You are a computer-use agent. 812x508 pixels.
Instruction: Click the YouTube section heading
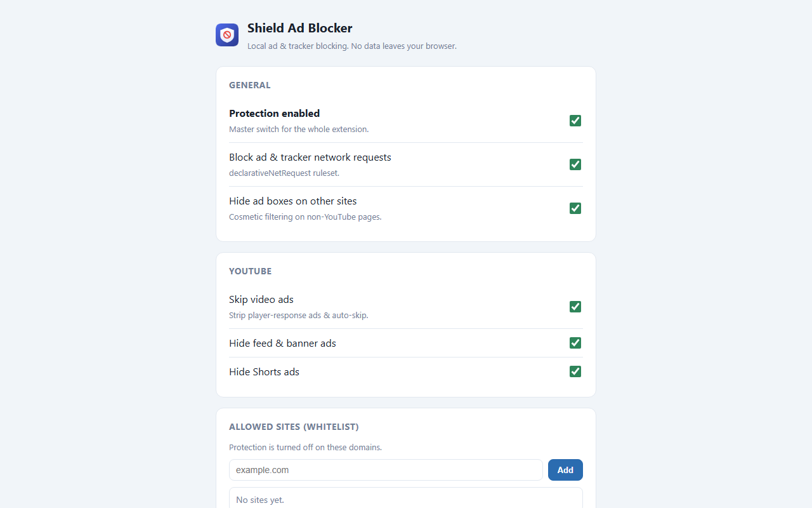250,271
